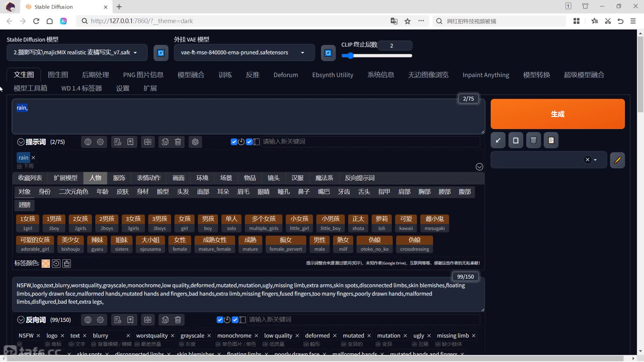Delete negative prompt with trash icon

178,320
